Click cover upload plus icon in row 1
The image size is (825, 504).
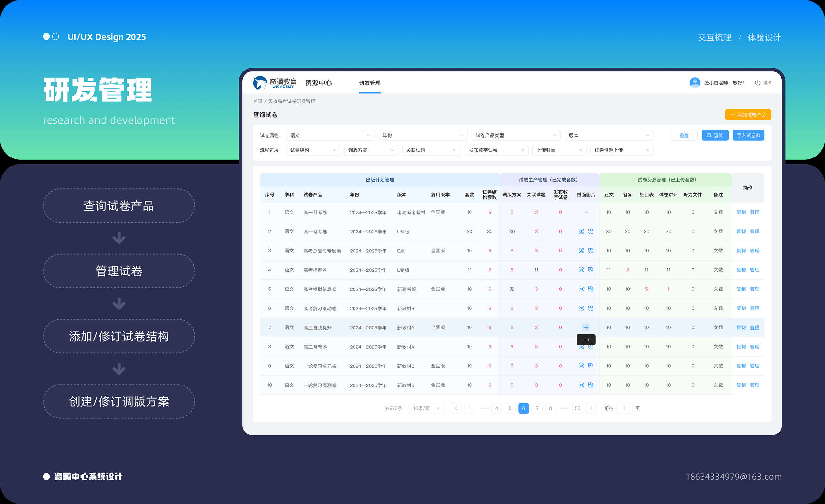586,212
